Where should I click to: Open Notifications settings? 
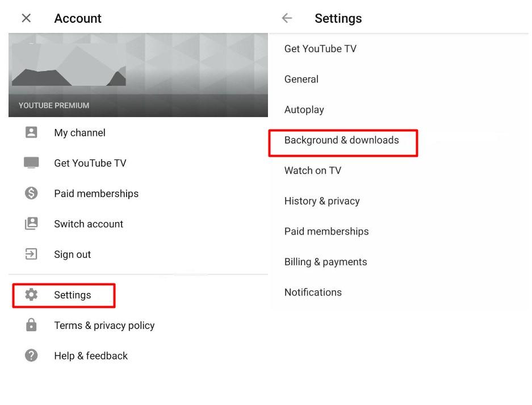click(x=313, y=293)
